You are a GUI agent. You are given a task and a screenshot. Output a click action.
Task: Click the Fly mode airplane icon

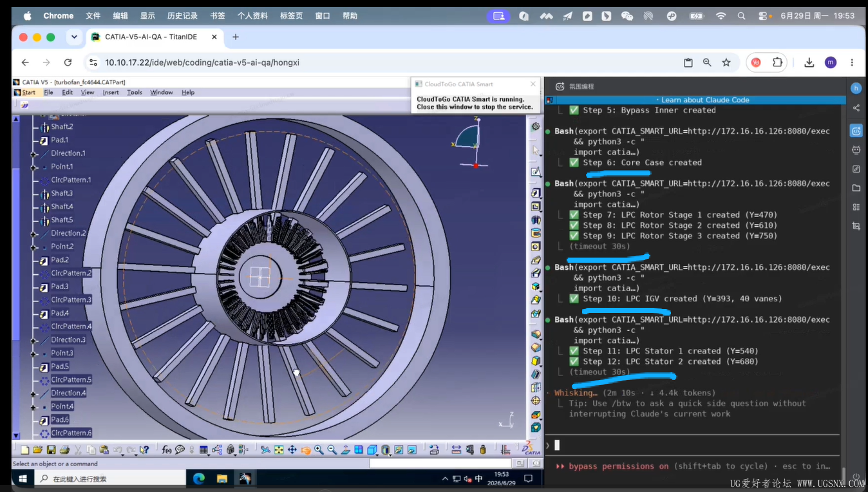(x=265, y=449)
